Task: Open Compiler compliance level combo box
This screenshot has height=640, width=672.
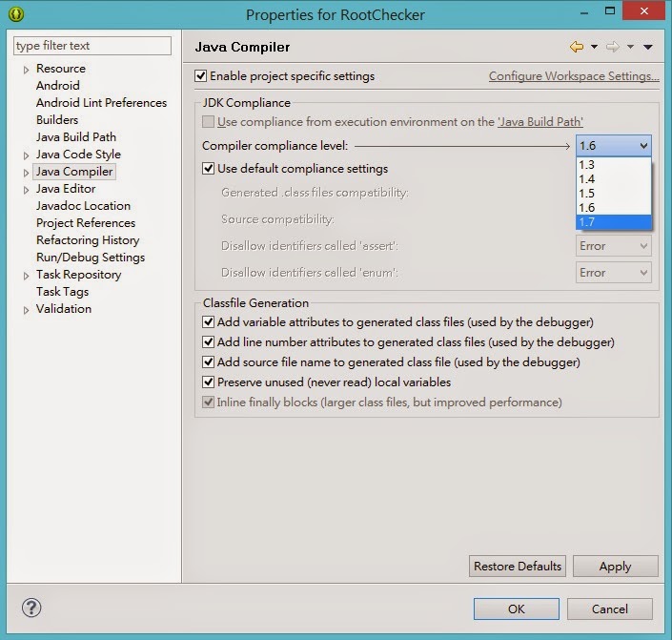Action: click(x=614, y=146)
